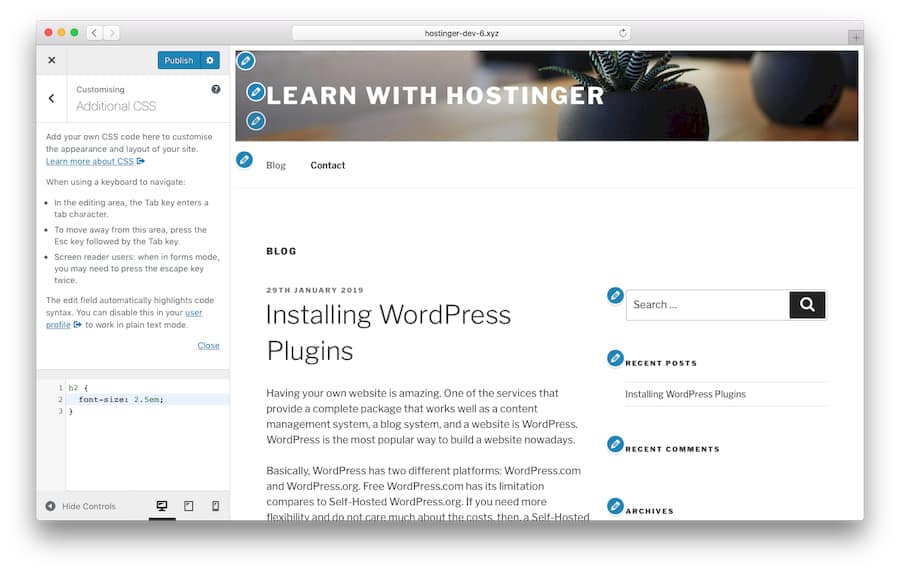Open the Installing WordPress Plugins post title

click(x=389, y=333)
